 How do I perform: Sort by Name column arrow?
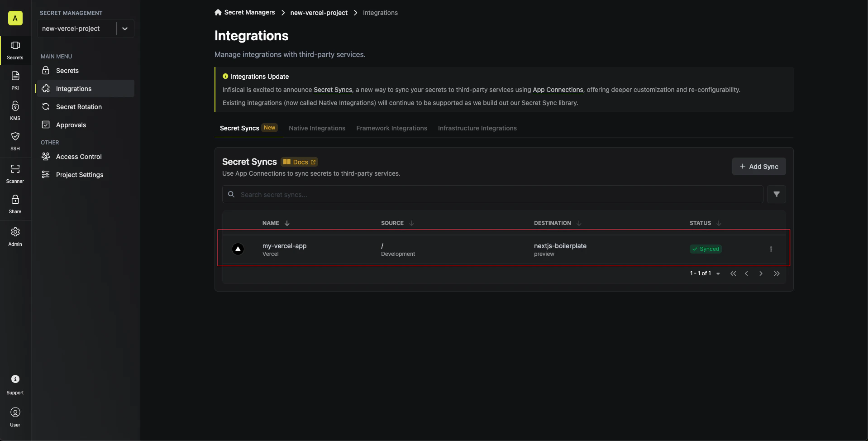pyautogui.click(x=287, y=223)
